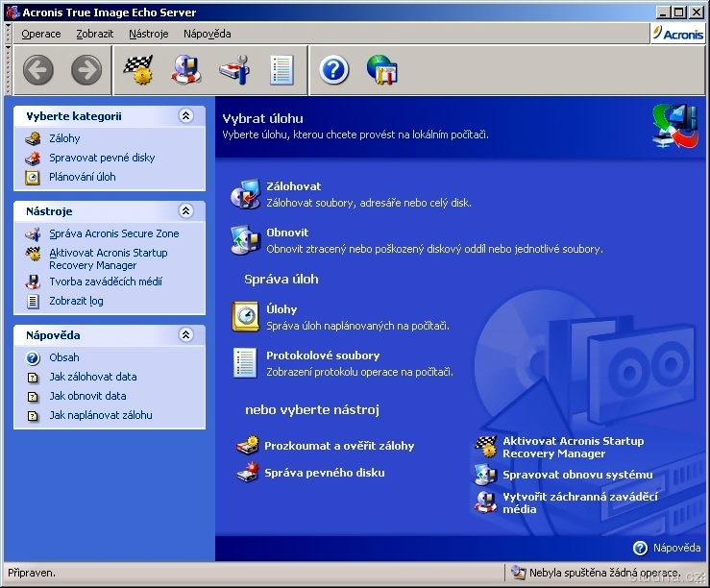
Task: Open the Zobrazit menu
Action: click(x=94, y=34)
